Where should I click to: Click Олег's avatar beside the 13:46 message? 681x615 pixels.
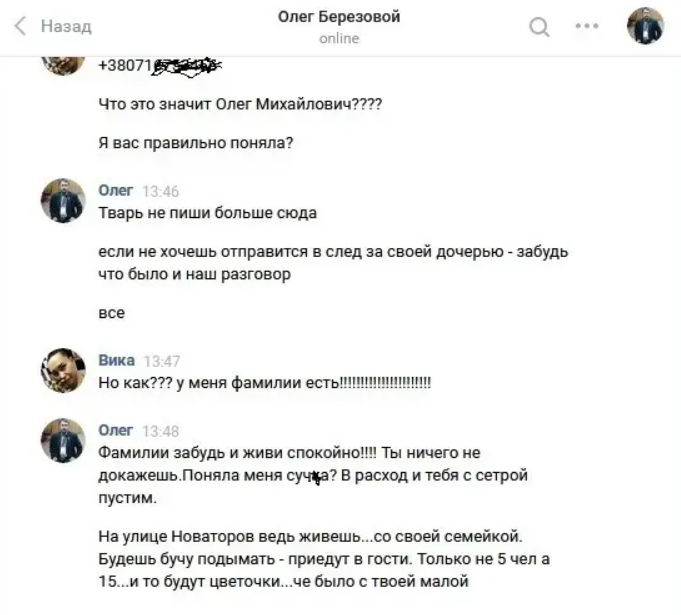point(63,200)
